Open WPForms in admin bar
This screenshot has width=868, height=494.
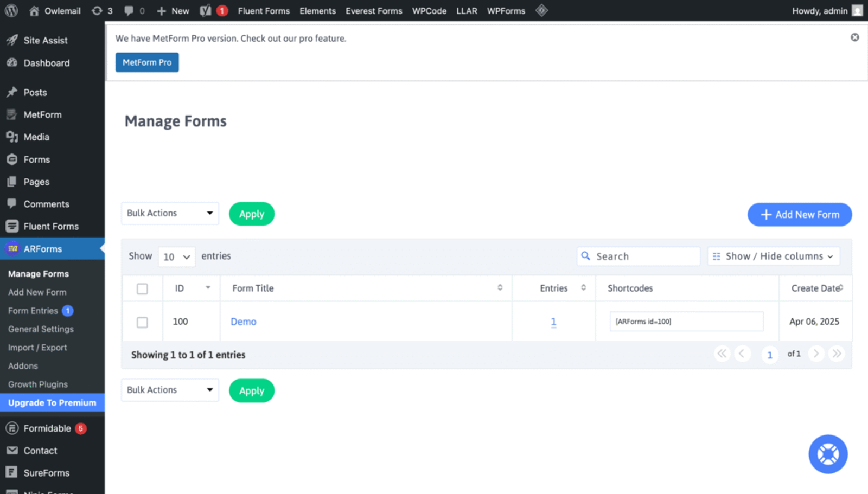(x=506, y=11)
